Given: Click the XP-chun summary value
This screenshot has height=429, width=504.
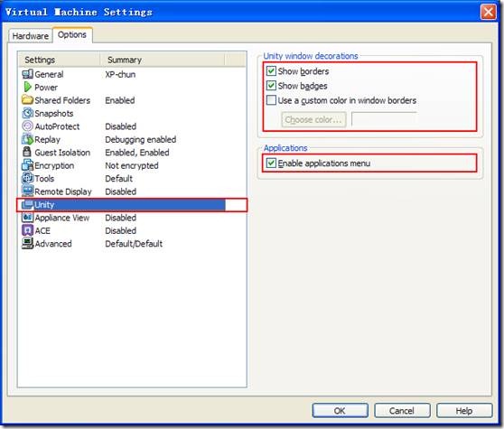Looking at the screenshot, I should coord(120,74).
